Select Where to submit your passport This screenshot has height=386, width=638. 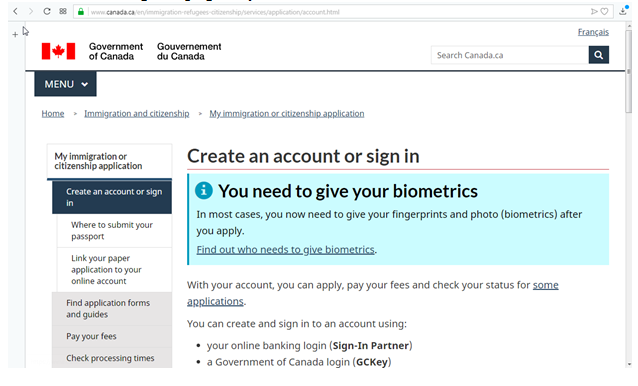click(x=114, y=231)
